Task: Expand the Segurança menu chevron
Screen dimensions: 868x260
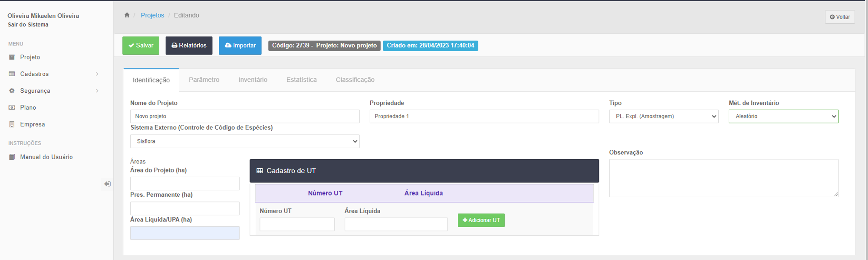Action: click(97, 91)
